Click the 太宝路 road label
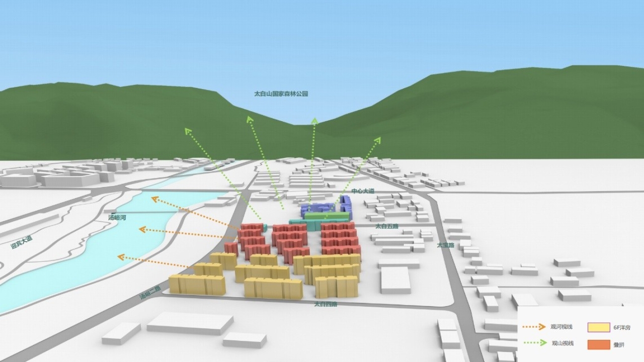 [445, 245]
